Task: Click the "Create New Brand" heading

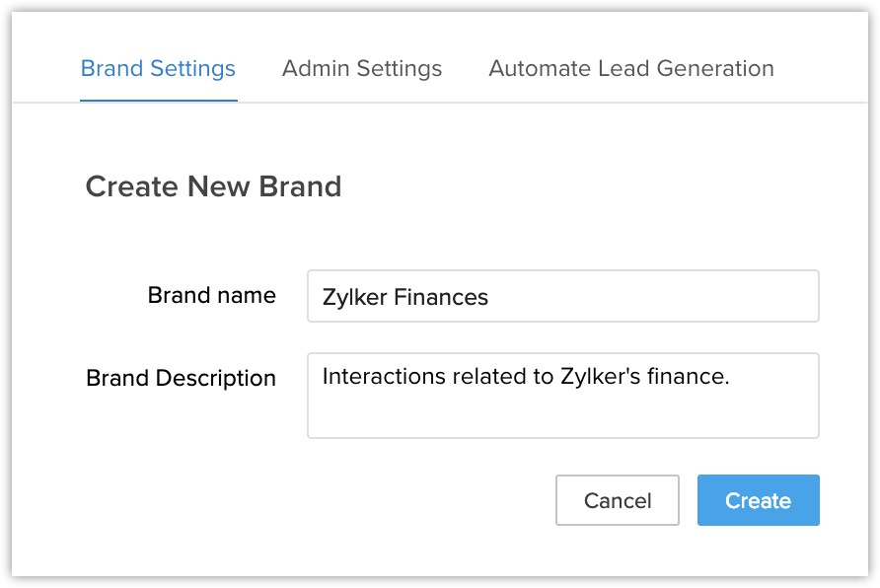Action: pos(213,186)
